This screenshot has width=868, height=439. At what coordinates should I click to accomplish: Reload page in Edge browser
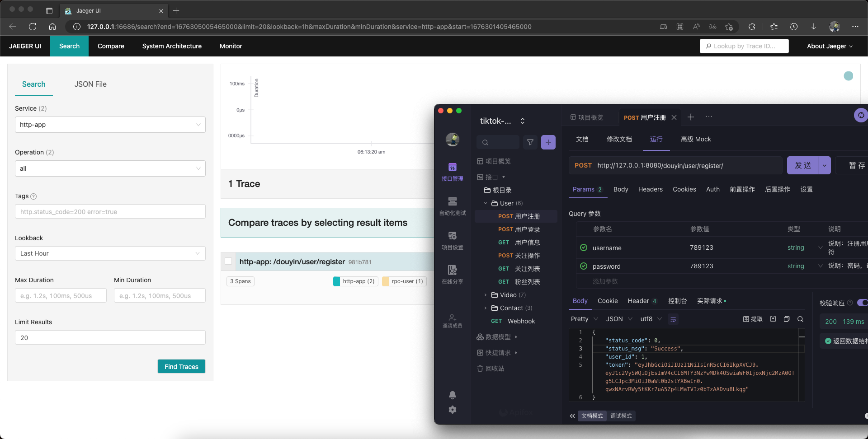[x=33, y=27]
